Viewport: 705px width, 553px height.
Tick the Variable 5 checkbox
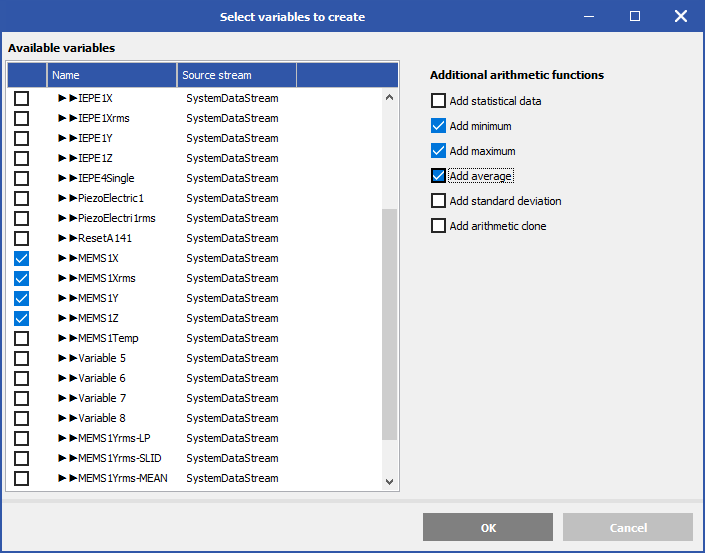[x=21, y=358]
